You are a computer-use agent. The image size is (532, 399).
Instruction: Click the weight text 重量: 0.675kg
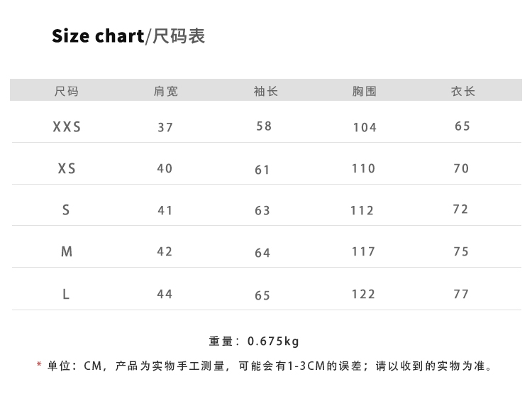[254, 341]
